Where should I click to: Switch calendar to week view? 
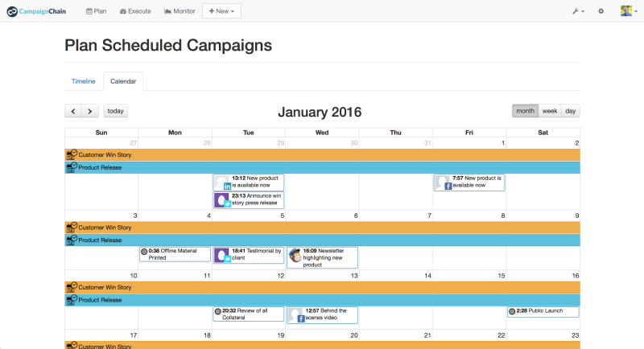point(550,111)
